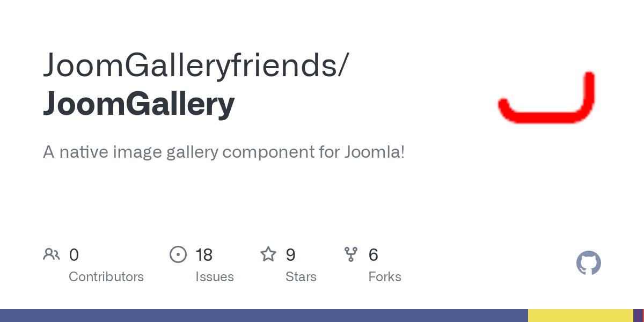This screenshot has width=644, height=322.
Task: Click the Stars label
Action: click(301, 277)
